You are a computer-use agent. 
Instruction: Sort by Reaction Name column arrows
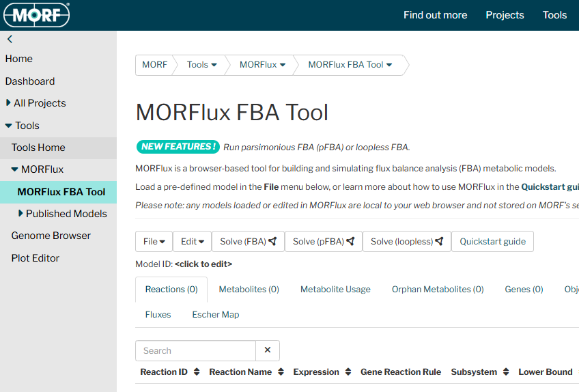pos(281,372)
